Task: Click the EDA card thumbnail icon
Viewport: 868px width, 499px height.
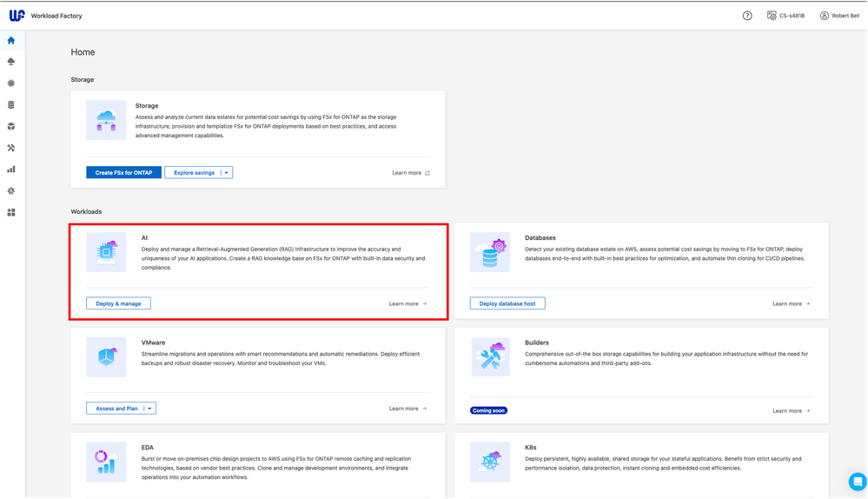Action: tap(106, 462)
